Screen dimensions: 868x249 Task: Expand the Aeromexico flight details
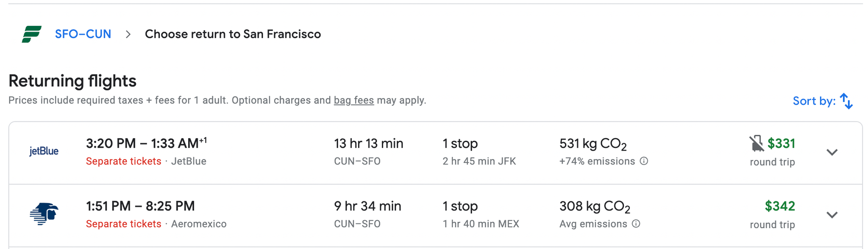click(832, 214)
